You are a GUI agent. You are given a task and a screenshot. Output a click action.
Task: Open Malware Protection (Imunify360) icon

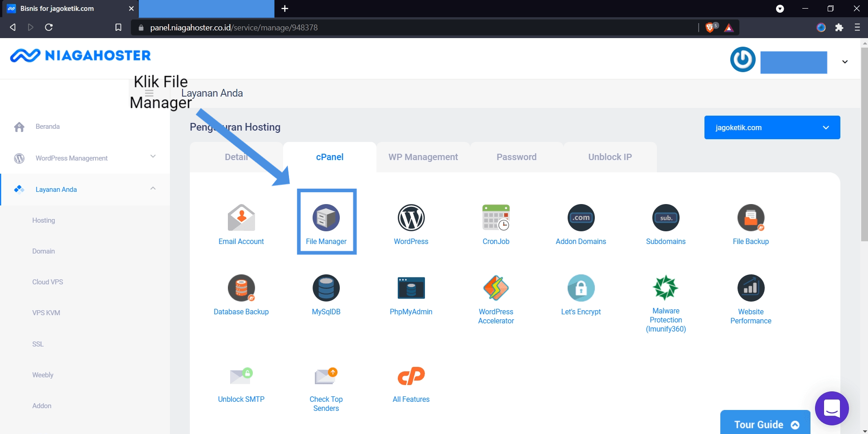coord(665,288)
